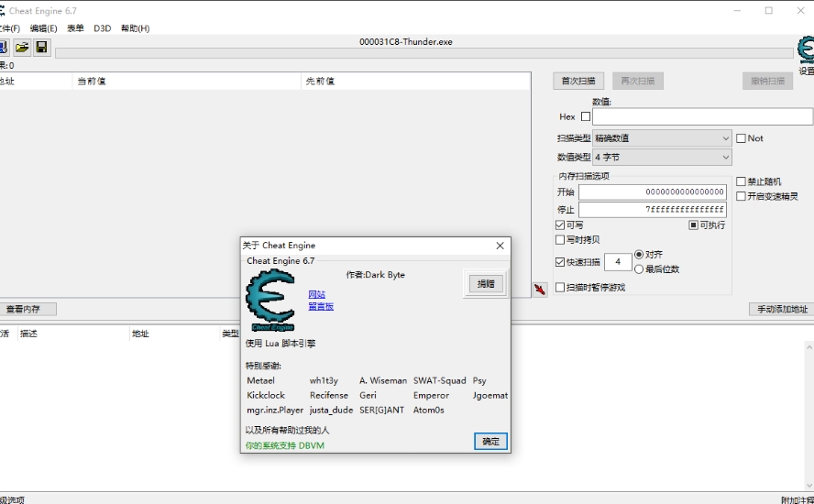Uncheck the 可写 checkbox
Viewport: 814px width, 504px height.
tap(559, 225)
